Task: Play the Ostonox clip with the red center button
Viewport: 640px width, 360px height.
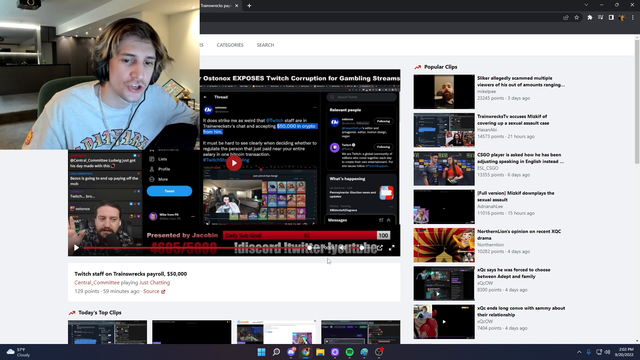Action: coord(234,163)
